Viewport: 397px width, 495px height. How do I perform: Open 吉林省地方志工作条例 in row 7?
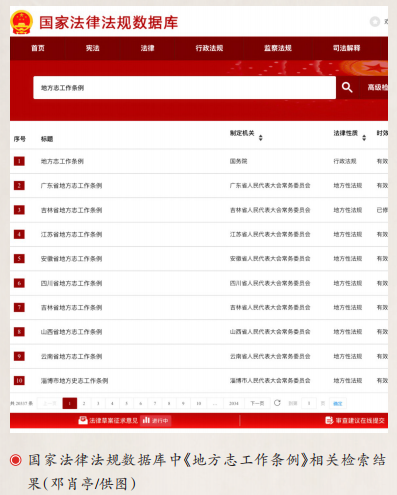point(71,307)
